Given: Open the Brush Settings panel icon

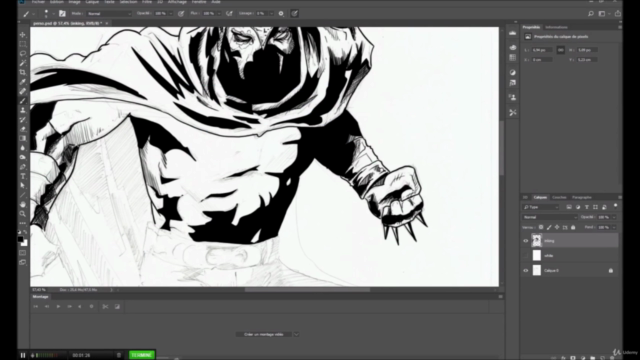Looking at the screenshot, I should point(62,13).
